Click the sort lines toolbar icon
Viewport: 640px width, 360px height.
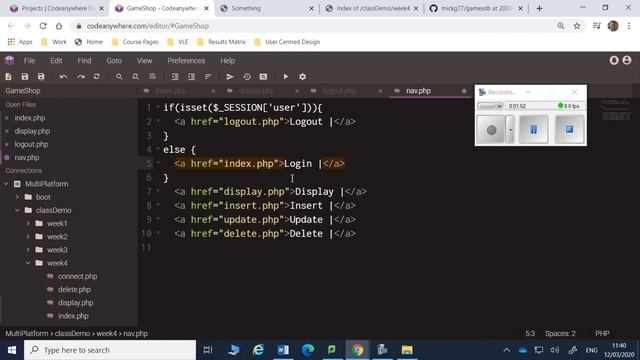click(x=208, y=77)
